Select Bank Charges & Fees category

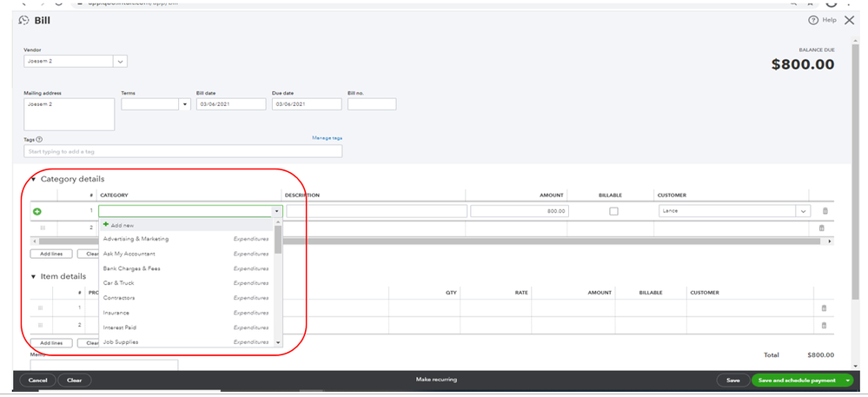[x=187, y=268]
